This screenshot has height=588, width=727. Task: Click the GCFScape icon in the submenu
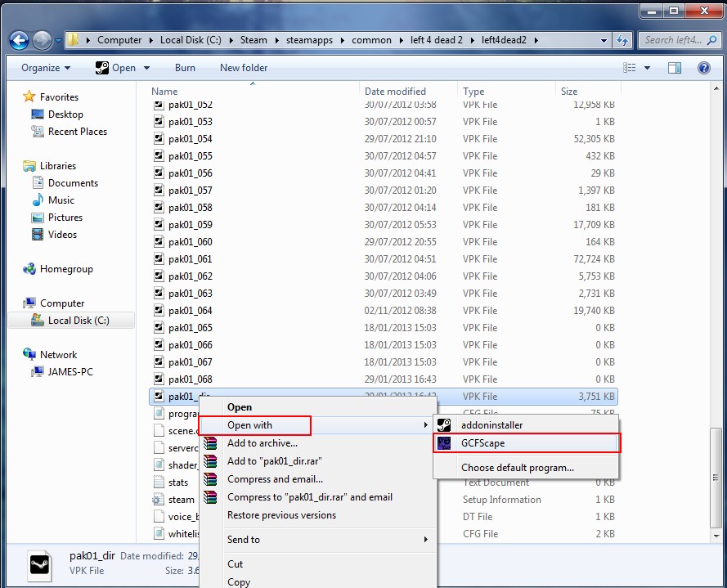point(444,443)
